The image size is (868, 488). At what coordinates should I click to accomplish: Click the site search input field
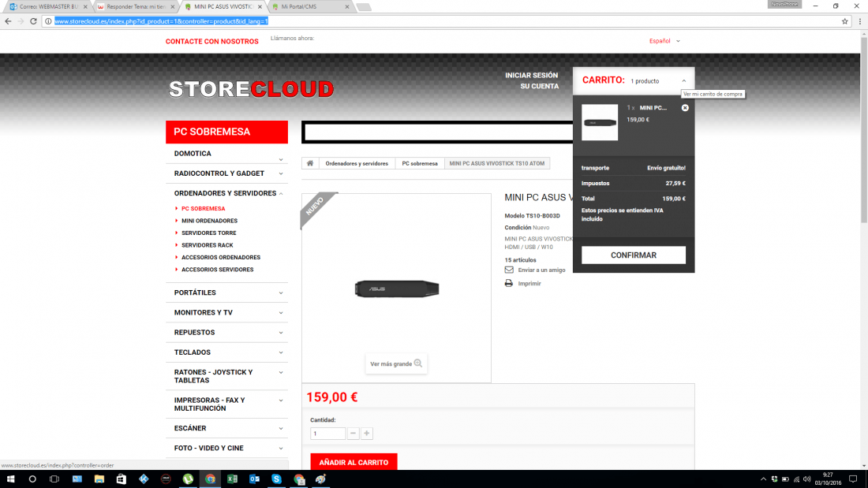439,132
